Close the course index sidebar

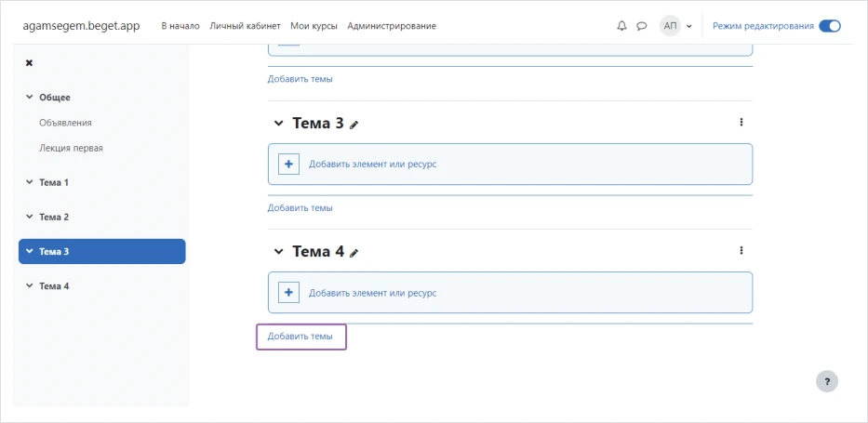click(29, 63)
